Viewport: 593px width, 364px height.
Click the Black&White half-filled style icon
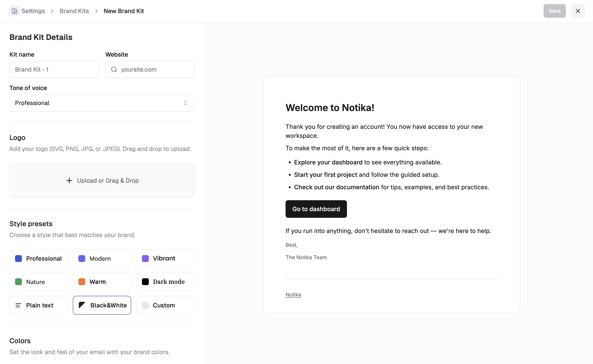point(82,305)
